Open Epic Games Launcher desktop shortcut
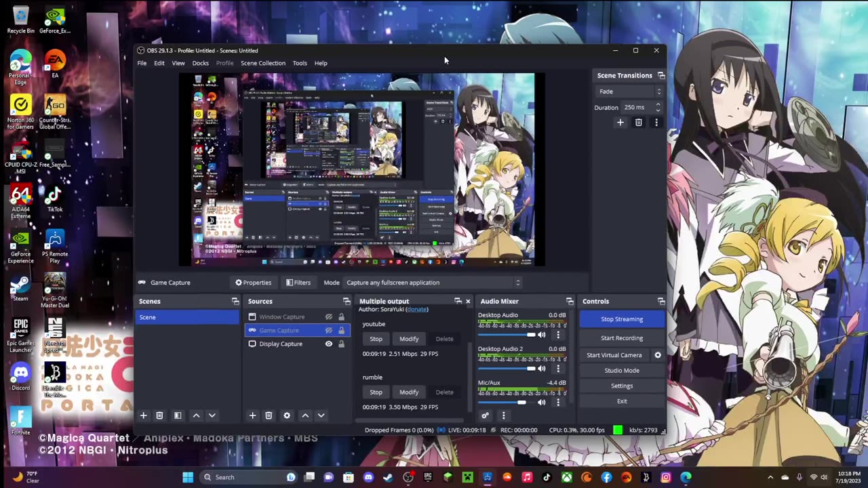868x488 pixels. 20,335
